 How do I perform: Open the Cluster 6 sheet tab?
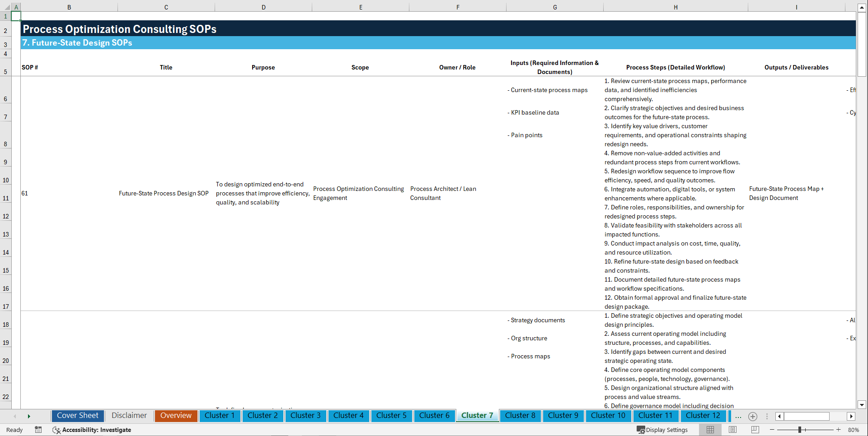[434, 416]
